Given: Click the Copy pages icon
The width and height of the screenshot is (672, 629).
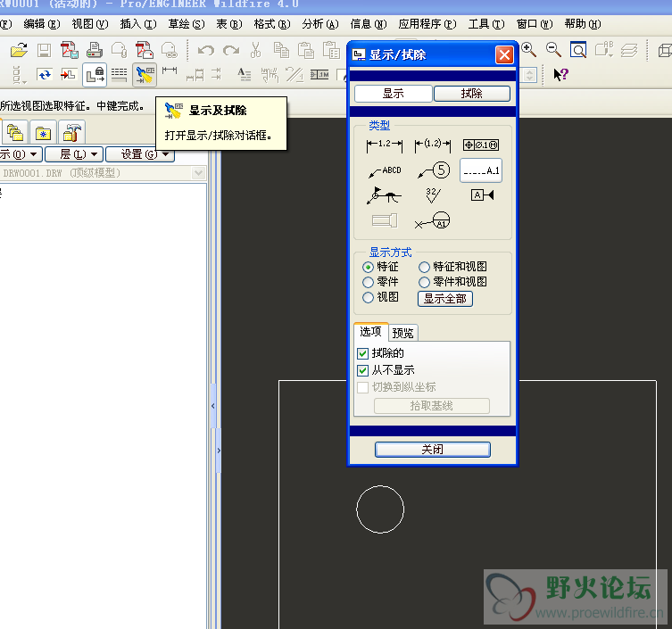Looking at the screenshot, I should pos(281,50).
